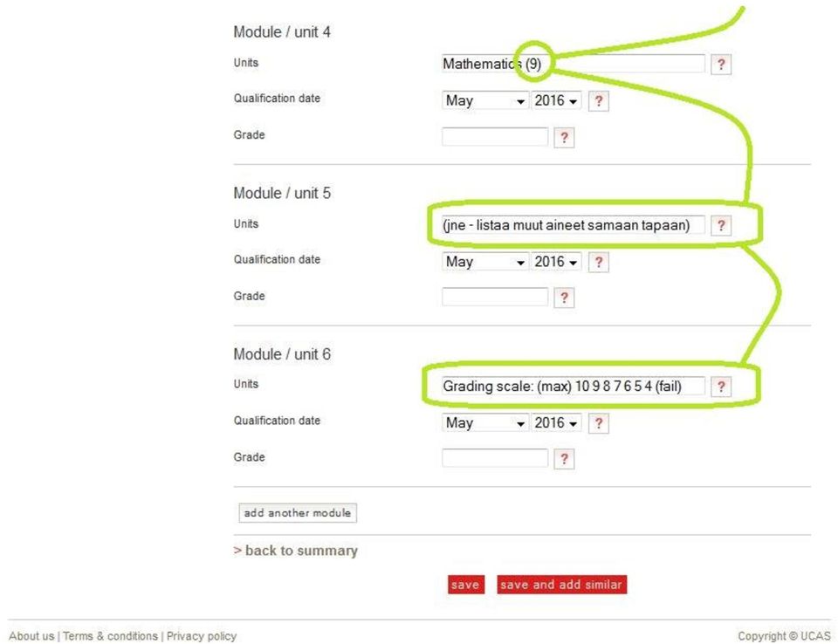Open help for Module 6 Units field
838x644 pixels.
720,387
